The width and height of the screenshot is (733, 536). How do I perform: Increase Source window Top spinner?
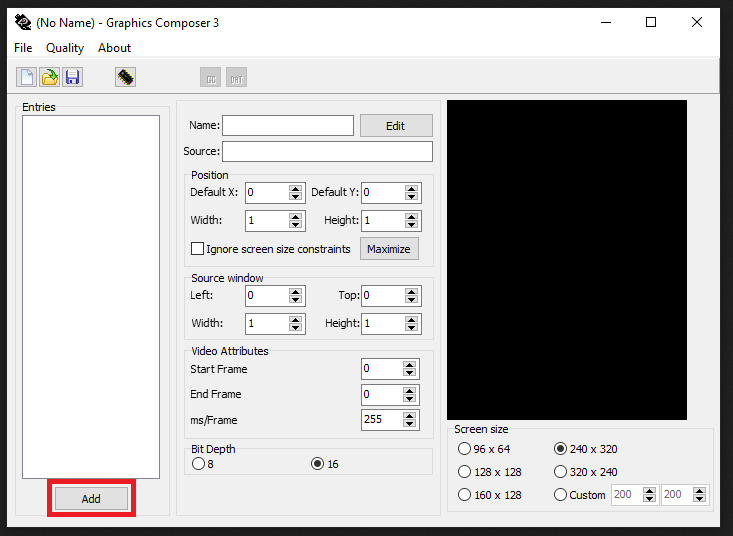pos(411,292)
